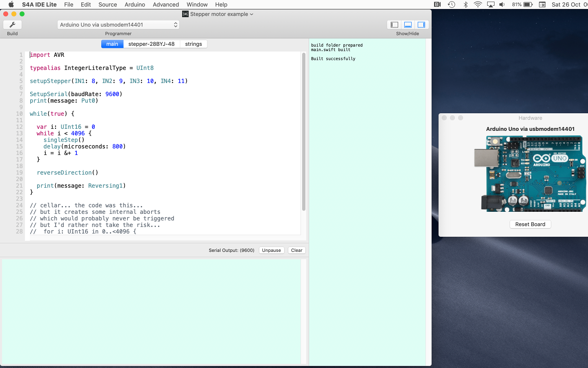Screen dimensions: 588x368
Task: Click the 'Built successfully' build log text
Action: click(333, 59)
